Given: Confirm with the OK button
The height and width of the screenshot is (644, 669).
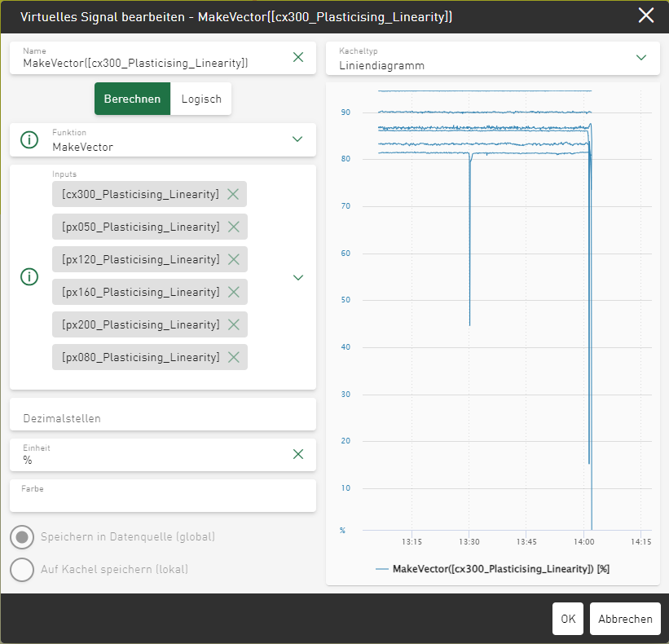Looking at the screenshot, I should coord(568,619).
